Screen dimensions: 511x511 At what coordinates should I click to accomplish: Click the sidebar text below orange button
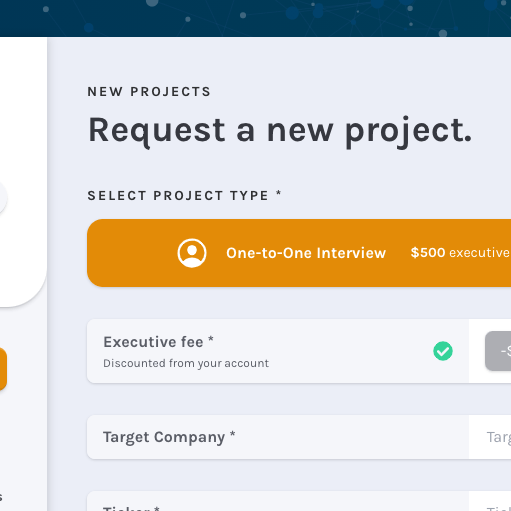pyautogui.click(x=1, y=497)
